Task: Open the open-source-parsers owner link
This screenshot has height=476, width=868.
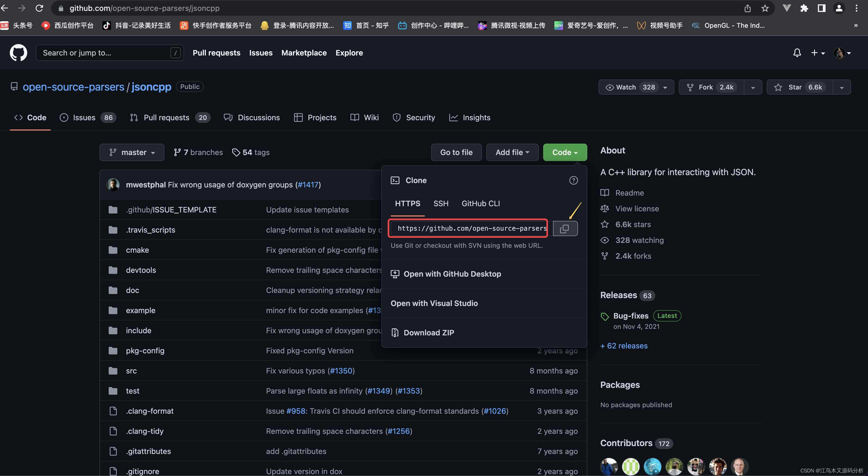Action: [x=74, y=87]
